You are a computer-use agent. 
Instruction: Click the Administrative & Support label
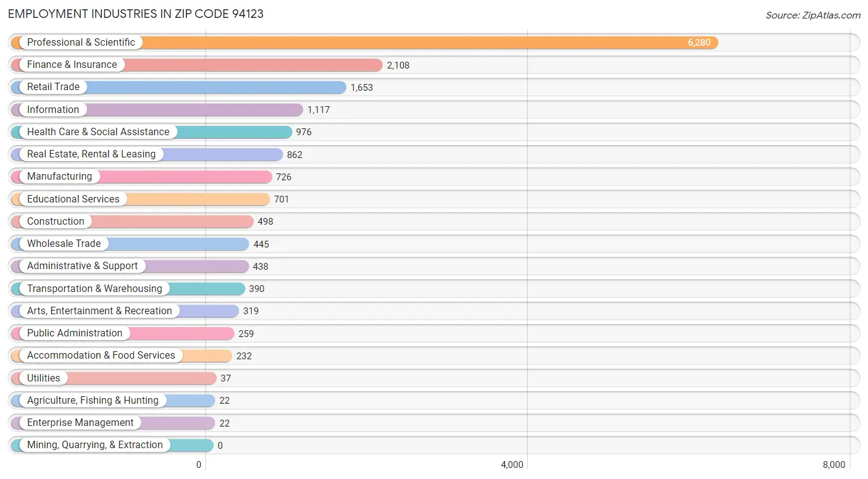coord(82,266)
